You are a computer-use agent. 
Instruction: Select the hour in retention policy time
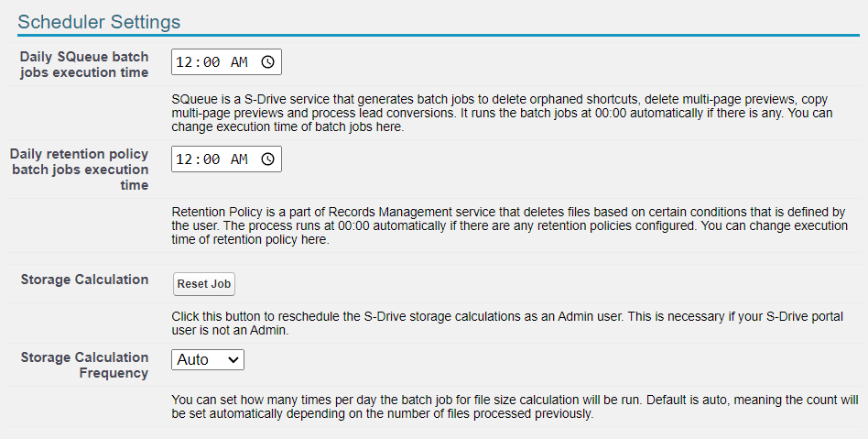coord(186,159)
